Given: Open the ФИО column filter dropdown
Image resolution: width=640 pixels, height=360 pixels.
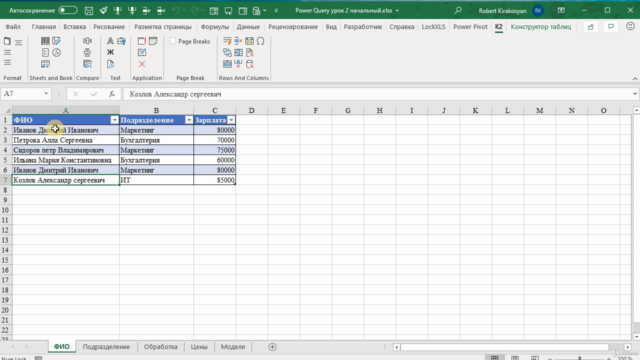Looking at the screenshot, I should [x=114, y=120].
